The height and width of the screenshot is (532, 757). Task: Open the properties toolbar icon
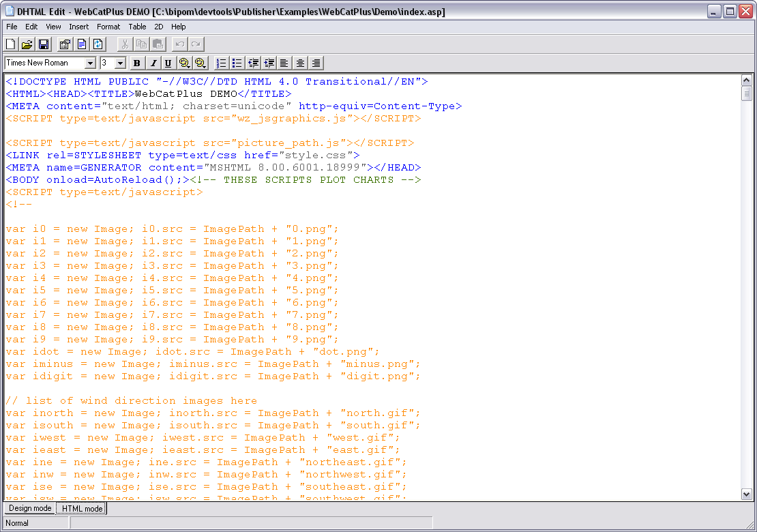65,44
